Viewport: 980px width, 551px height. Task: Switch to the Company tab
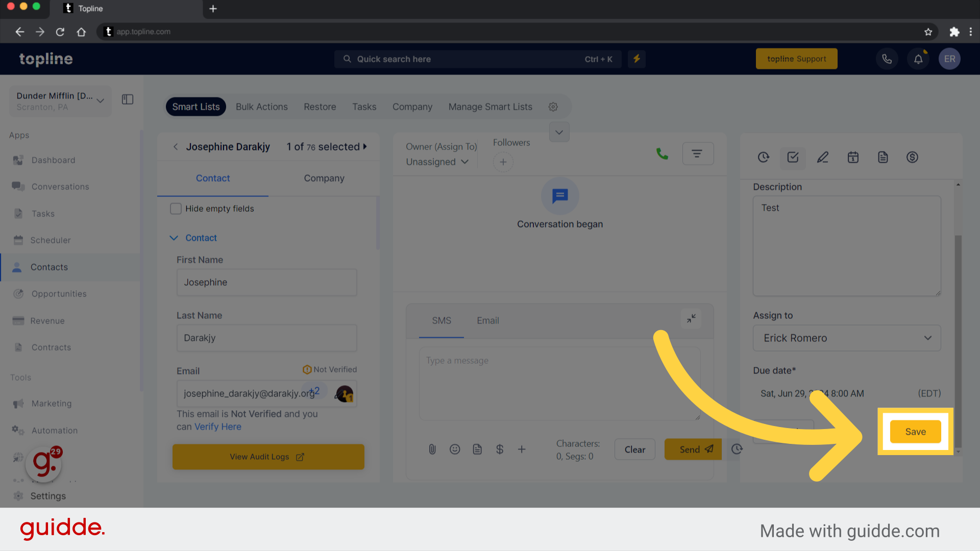tap(324, 178)
